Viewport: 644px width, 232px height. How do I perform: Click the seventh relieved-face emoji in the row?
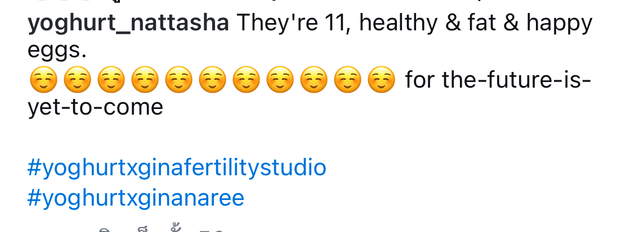pyautogui.click(x=246, y=79)
